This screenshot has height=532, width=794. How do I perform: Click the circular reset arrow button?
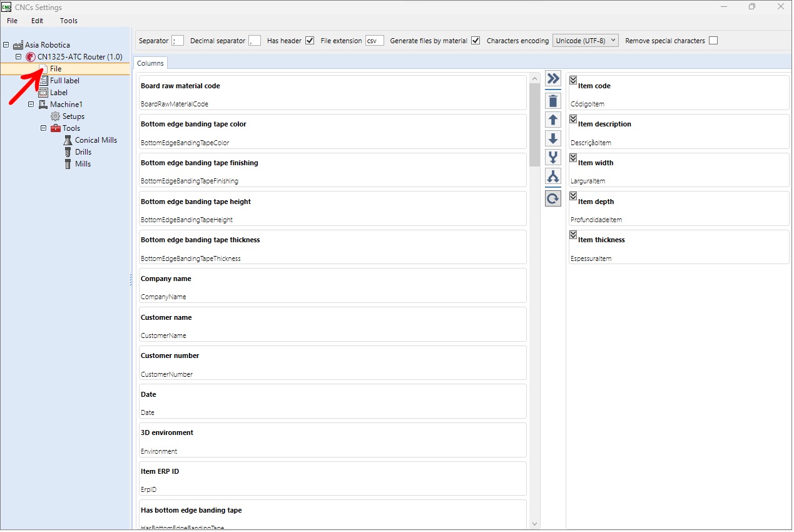[x=553, y=198]
